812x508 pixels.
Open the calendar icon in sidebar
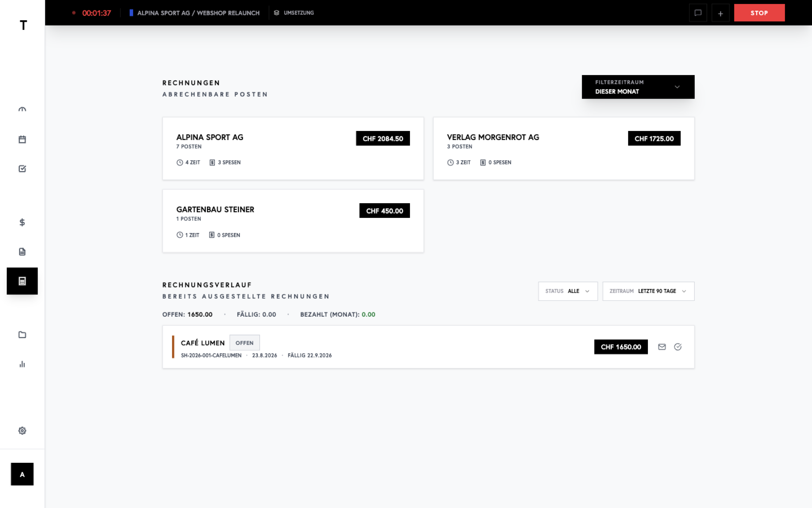pyautogui.click(x=22, y=139)
